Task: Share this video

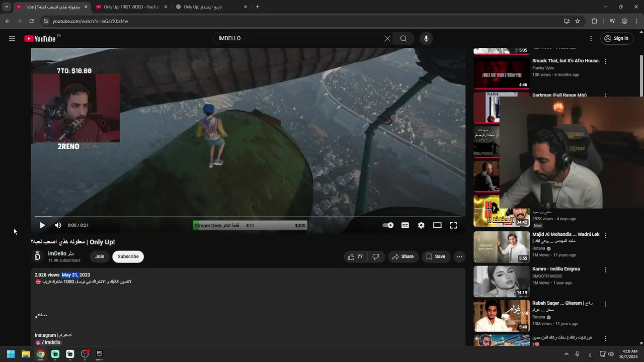Action: [x=403, y=256]
